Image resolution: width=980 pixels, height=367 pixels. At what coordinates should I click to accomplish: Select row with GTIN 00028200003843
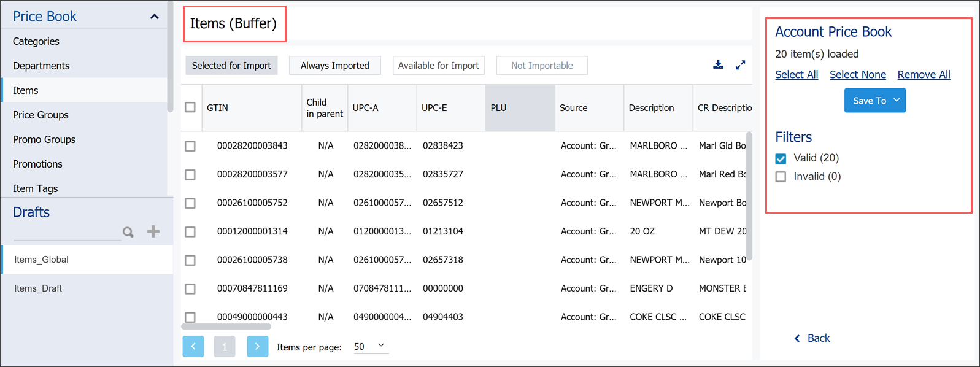(x=190, y=146)
